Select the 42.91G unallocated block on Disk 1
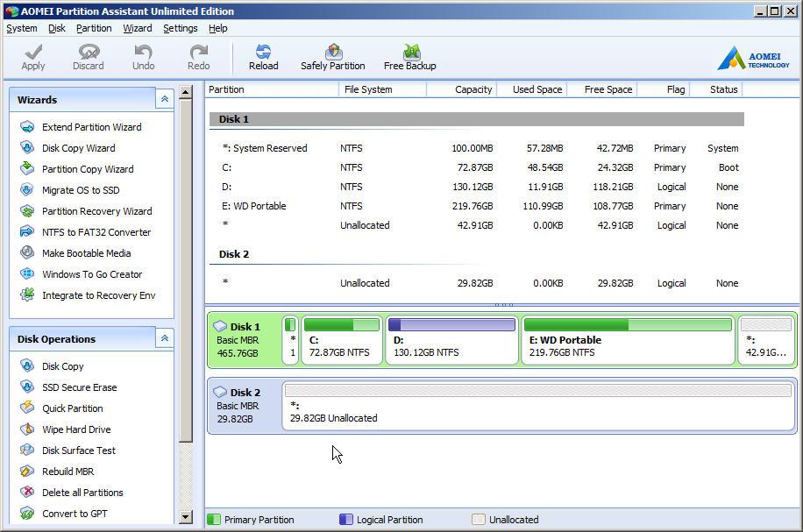 766,340
